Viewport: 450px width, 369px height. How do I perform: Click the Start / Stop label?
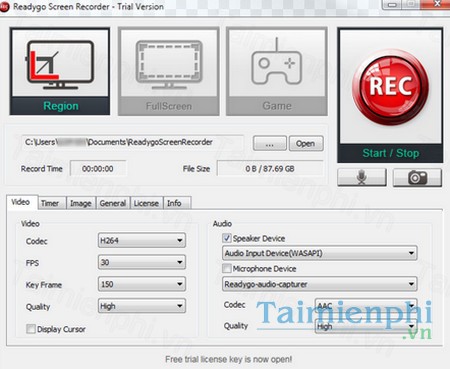click(x=390, y=153)
